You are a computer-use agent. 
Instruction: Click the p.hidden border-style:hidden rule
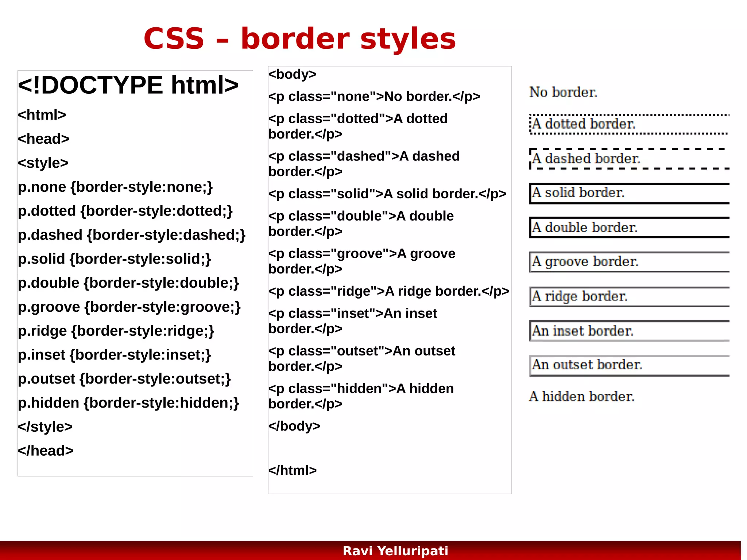pyautogui.click(x=128, y=402)
